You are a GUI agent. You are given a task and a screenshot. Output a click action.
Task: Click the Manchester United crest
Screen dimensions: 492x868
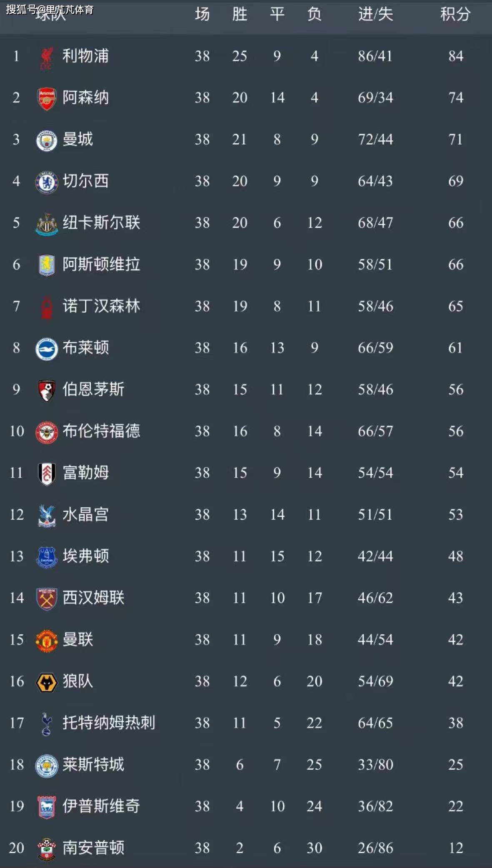tap(47, 641)
